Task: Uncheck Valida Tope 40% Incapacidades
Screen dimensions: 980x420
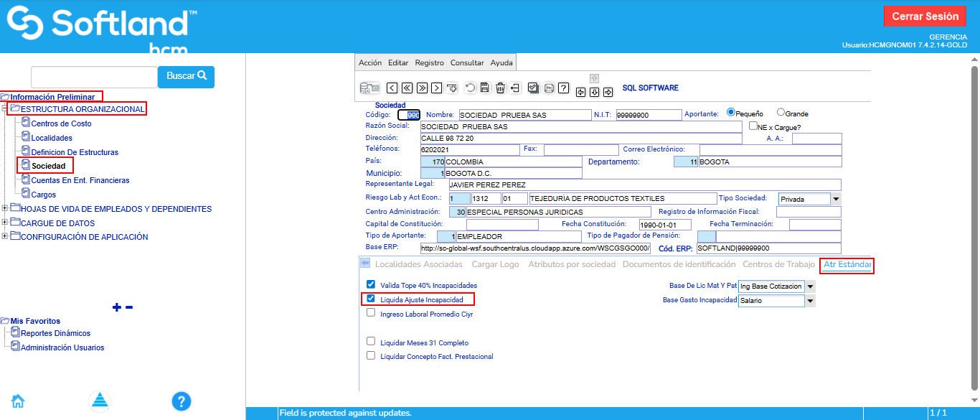Action: [371, 285]
